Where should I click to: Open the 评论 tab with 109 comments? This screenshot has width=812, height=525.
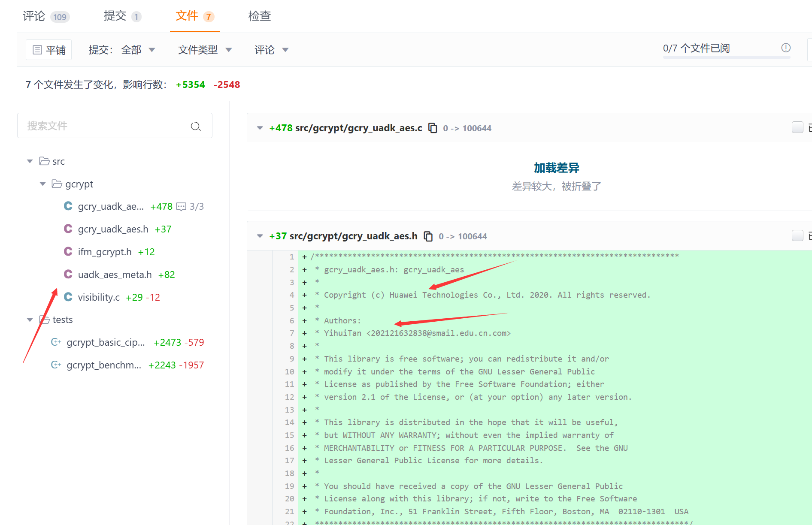(x=46, y=16)
